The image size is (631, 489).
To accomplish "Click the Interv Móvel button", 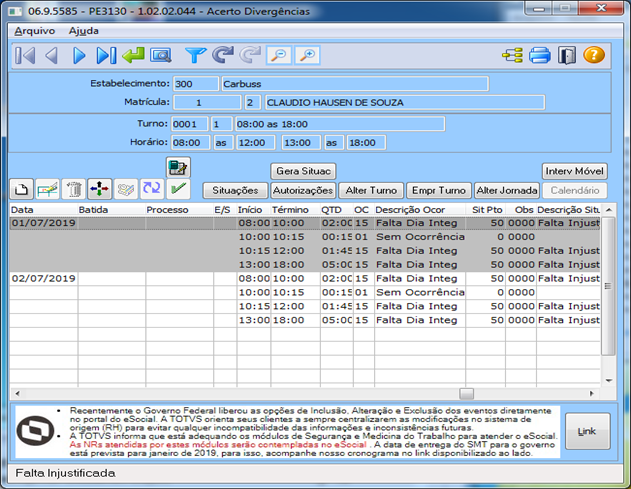I will click(x=575, y=171).
